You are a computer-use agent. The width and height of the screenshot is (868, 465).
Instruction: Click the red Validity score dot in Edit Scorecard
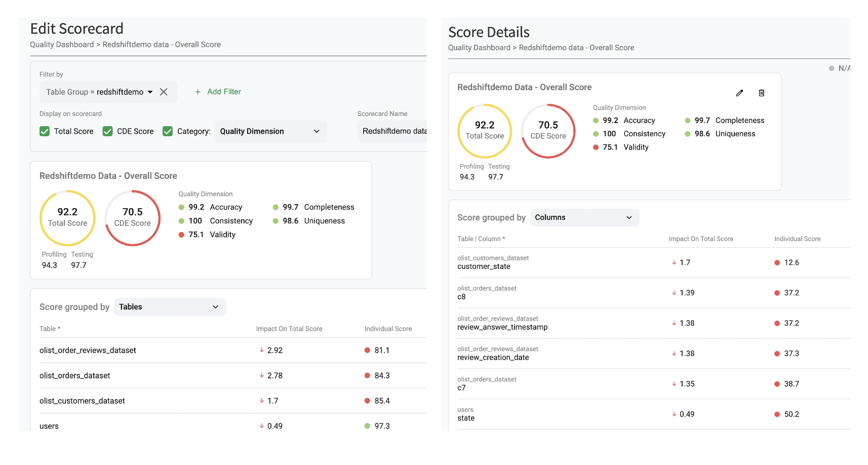click(x=181, y=235)
